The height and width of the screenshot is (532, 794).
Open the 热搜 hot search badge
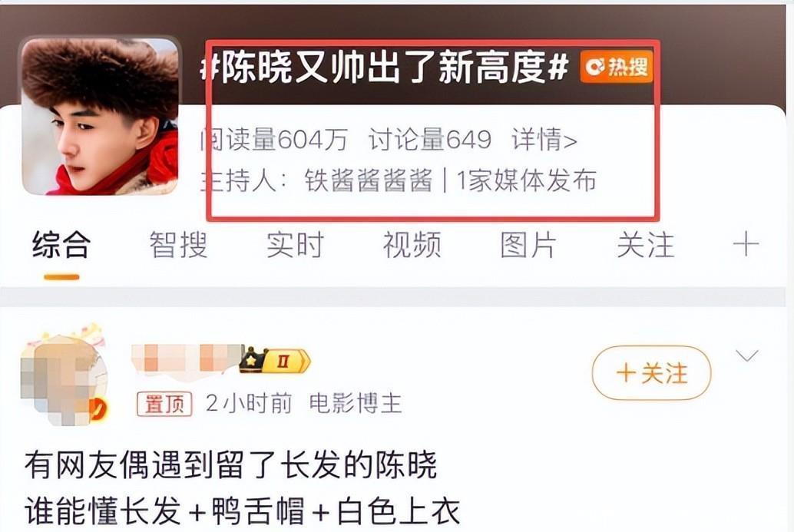point(617,66)
